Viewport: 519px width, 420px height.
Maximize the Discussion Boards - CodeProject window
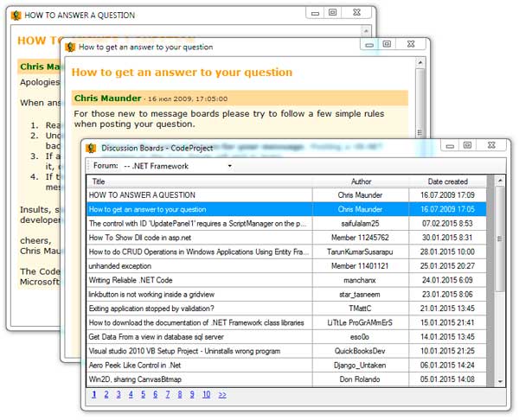pyautogui.click(x=467, y=145)
